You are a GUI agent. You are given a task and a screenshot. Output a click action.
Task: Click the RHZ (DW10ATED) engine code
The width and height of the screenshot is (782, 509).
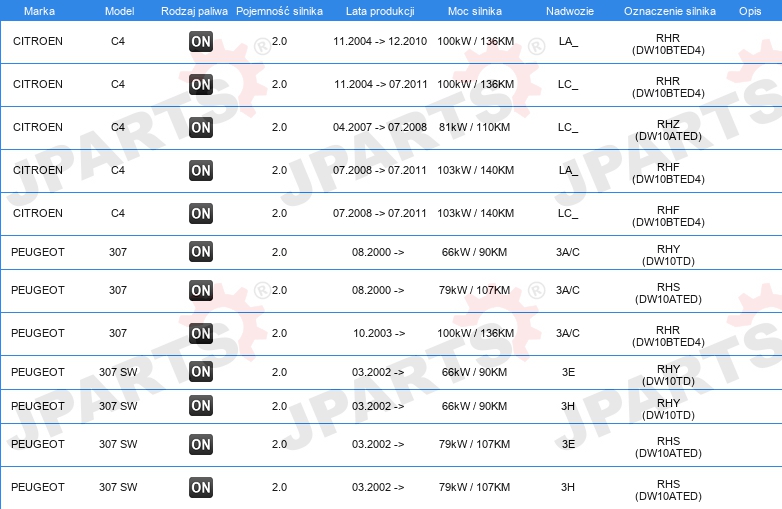[668, 130]
